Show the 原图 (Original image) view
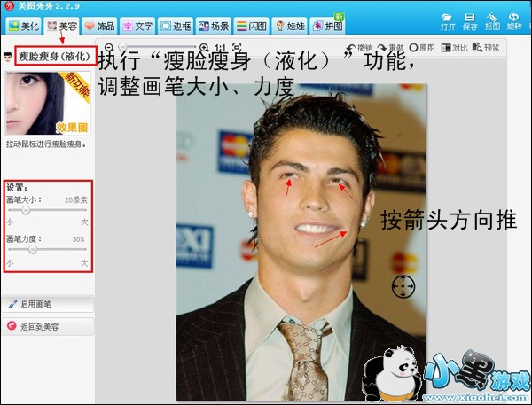Image resolution: width=532 pixels, height=405 pixels. 423,47
